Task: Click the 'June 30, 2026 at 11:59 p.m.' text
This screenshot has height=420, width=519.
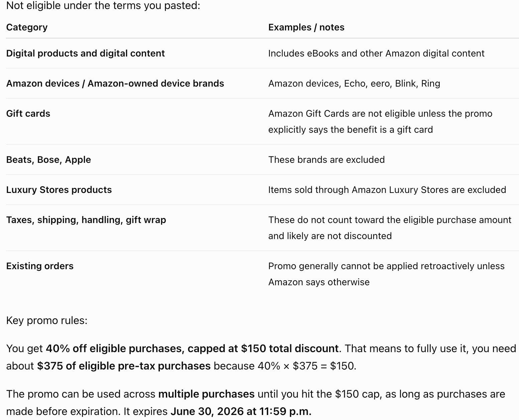Action: (241, 412)
